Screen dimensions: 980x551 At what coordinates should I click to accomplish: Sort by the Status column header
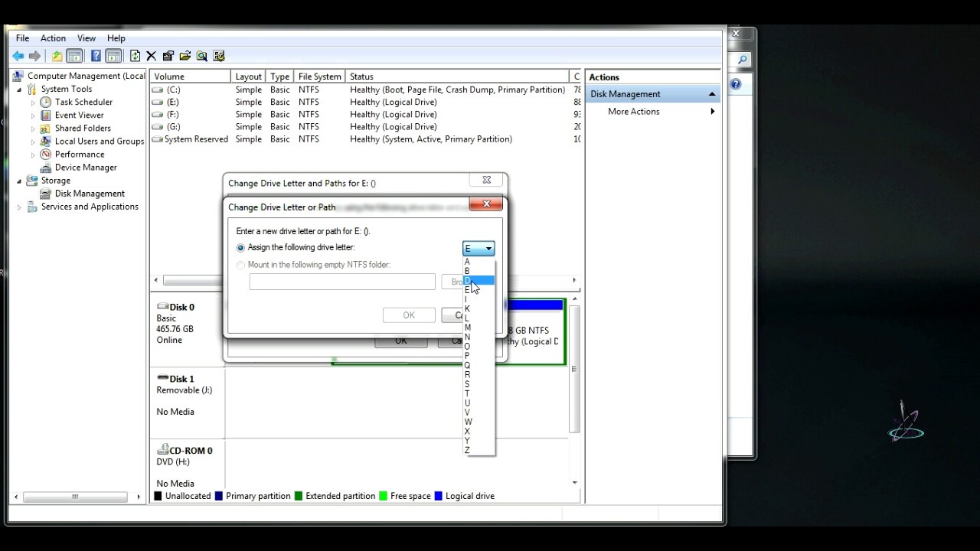(458, 77)
